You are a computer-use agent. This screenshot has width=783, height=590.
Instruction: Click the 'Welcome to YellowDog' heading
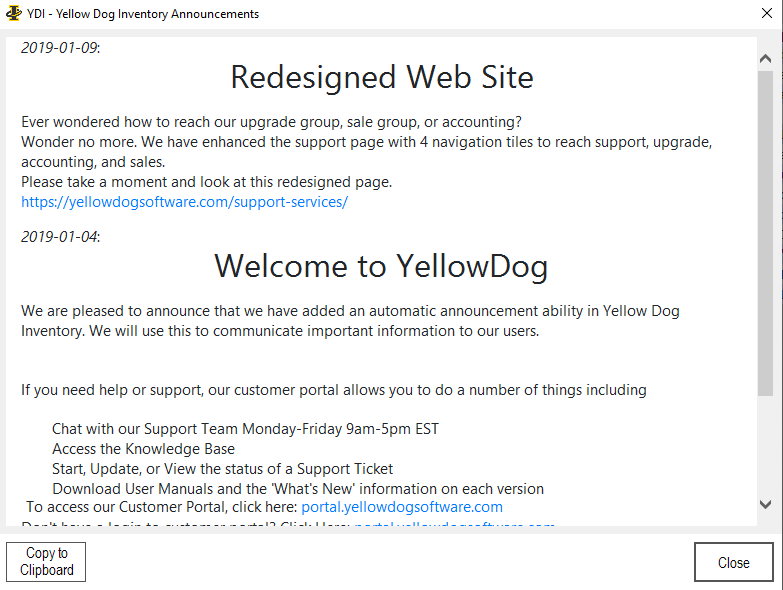381,266
